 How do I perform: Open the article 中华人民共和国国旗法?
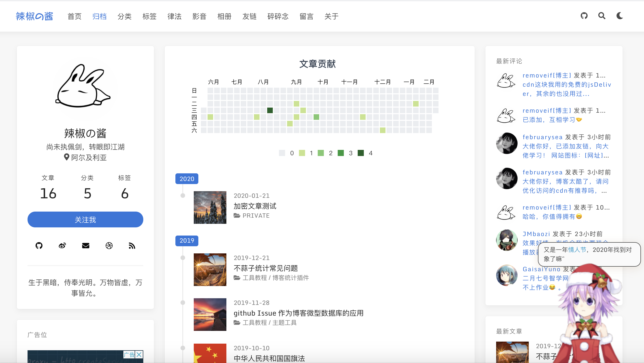click(x=269, y=358)
